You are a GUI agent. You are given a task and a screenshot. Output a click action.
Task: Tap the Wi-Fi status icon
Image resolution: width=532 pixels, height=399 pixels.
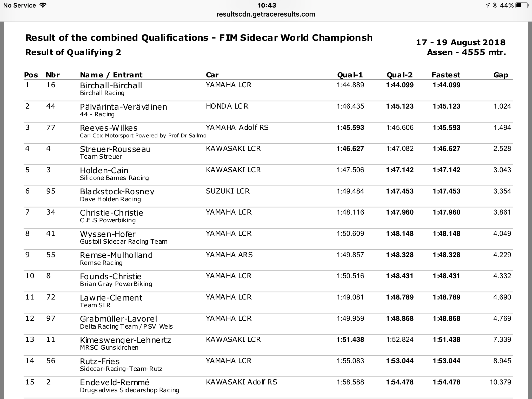43,5
